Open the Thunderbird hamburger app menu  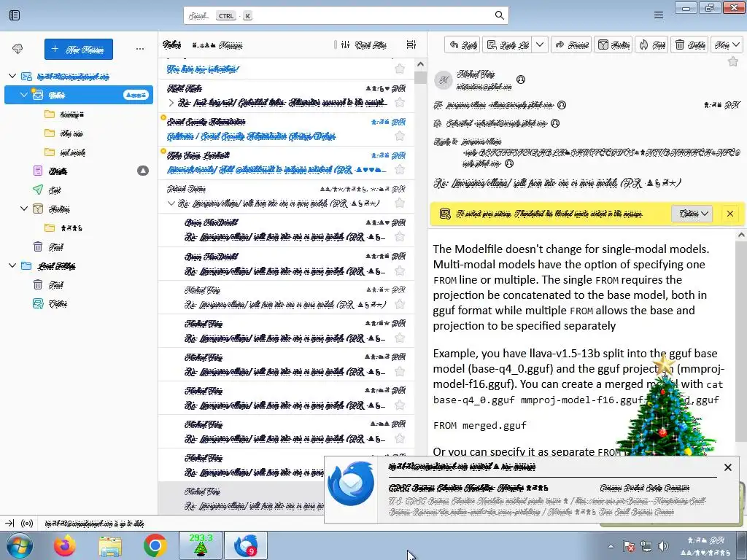(659, 15)
